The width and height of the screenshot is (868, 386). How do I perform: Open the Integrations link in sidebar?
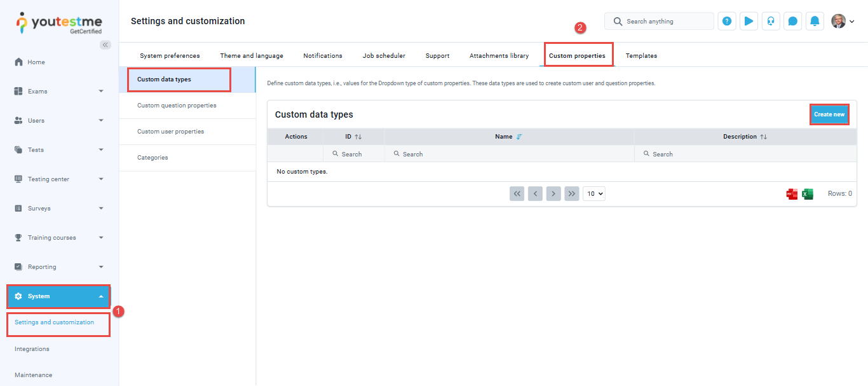pos(32,349)
